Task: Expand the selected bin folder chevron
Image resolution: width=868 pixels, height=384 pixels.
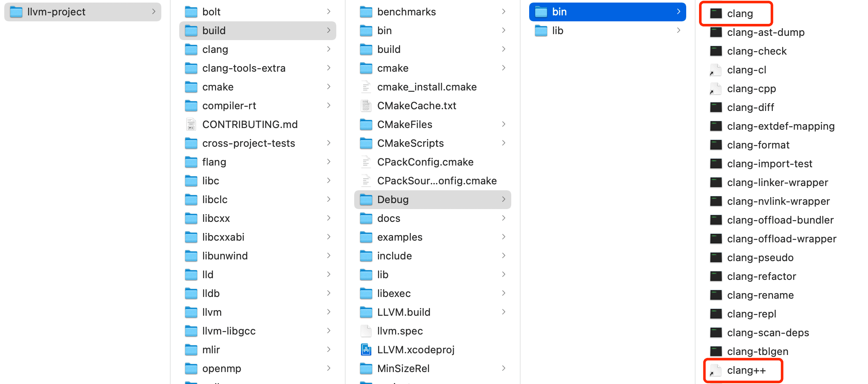Action: click(679, 12)
